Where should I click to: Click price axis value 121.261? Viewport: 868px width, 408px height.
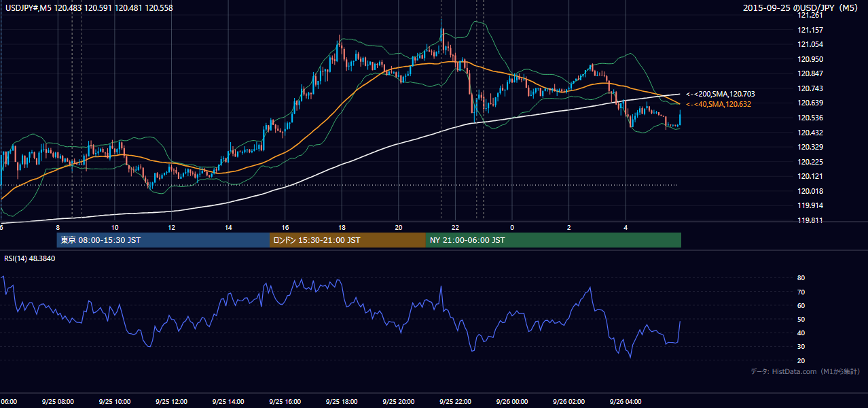click(x=811, y=15)
